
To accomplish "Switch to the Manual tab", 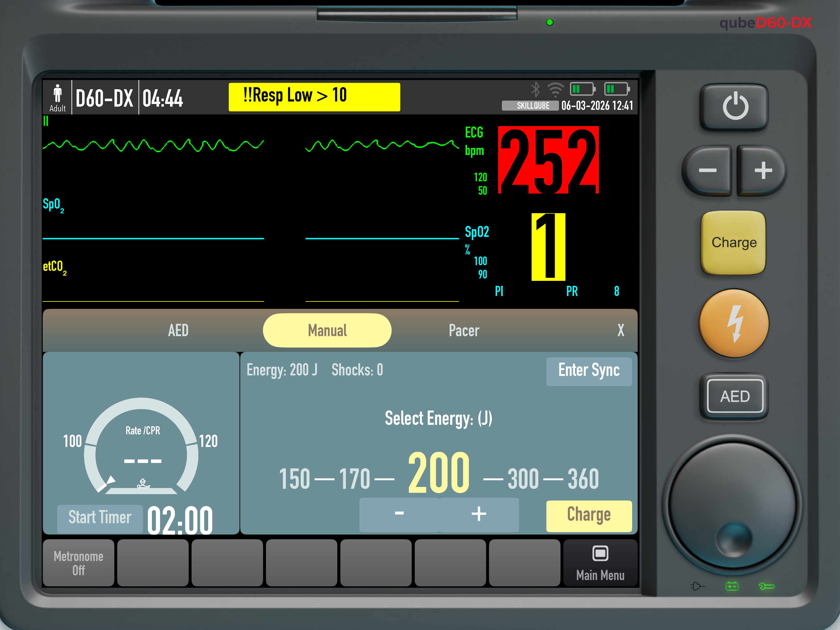I will pos(327,330).
